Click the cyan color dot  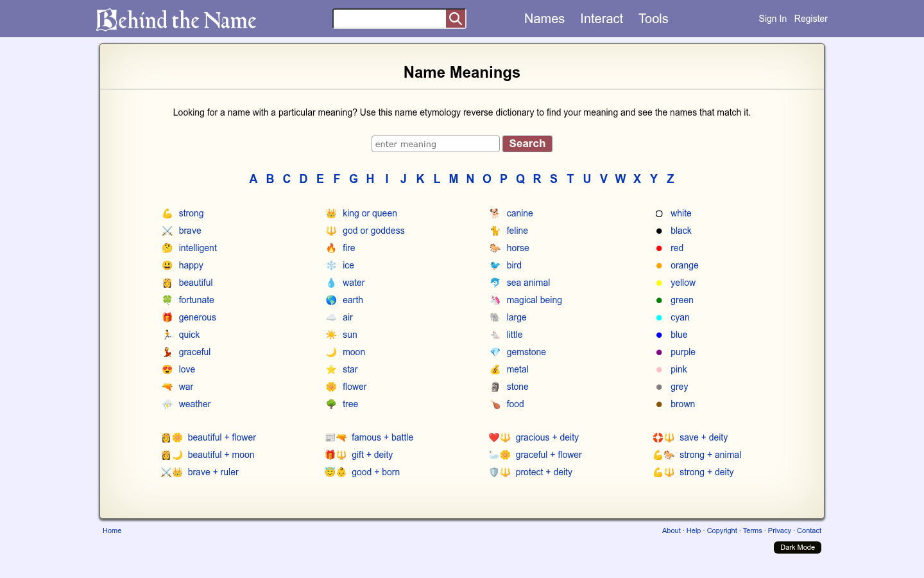pos(659,317)
